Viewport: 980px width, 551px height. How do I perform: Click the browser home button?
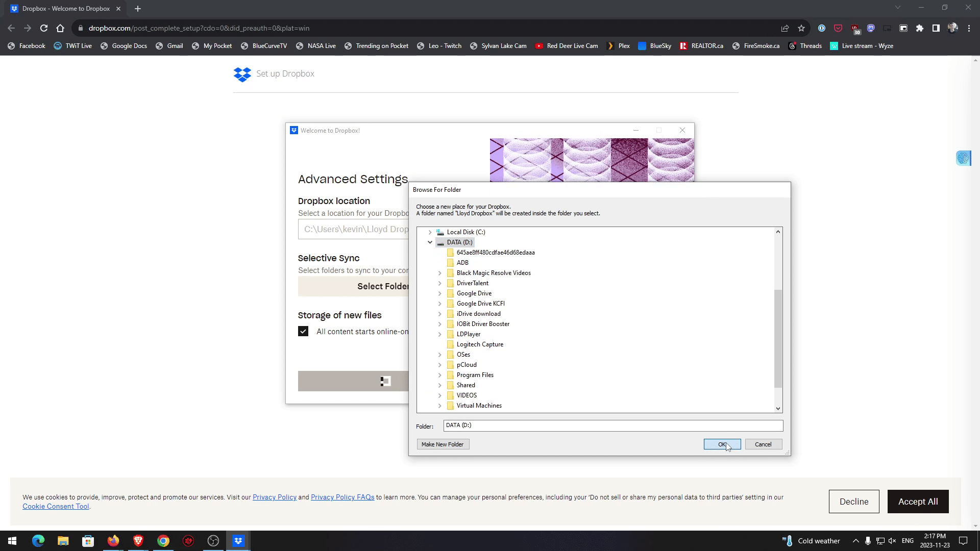coord(60,28)
